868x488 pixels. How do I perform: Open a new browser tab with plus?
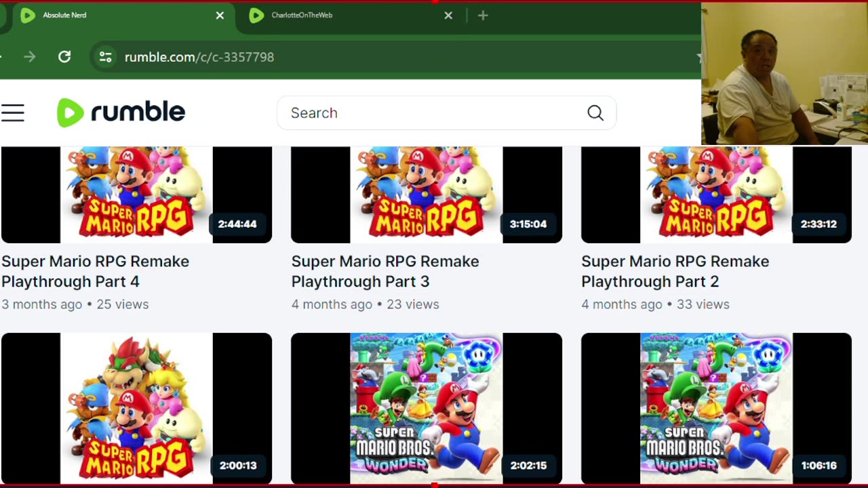pyautogui.click(x=483, y=15)
